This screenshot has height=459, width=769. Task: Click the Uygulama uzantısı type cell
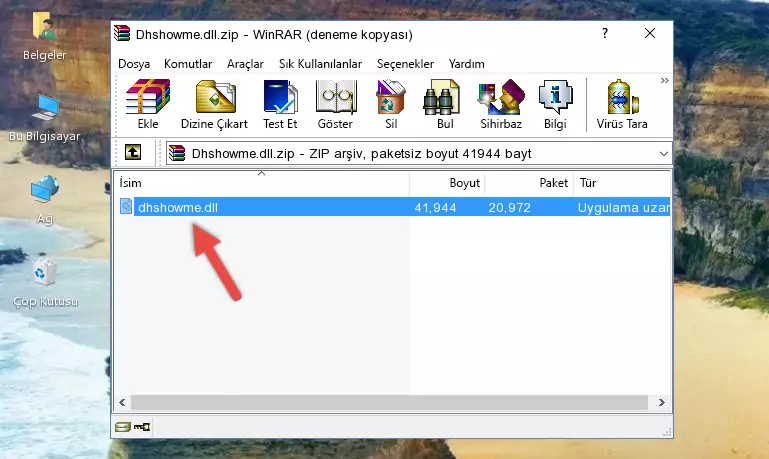[x=623, y=207]
